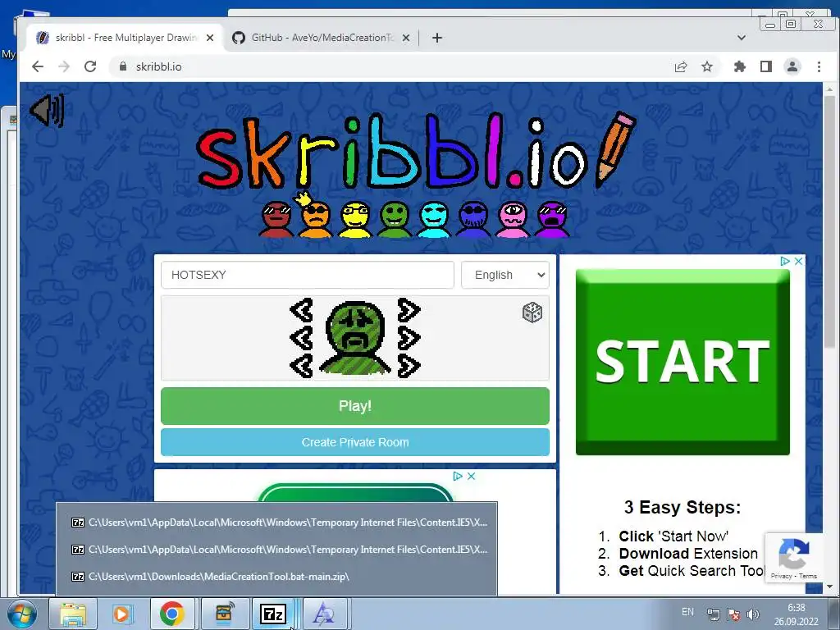Select next eyes with top right arrow
Screen dimensions: 840x630
coord(409,310)
